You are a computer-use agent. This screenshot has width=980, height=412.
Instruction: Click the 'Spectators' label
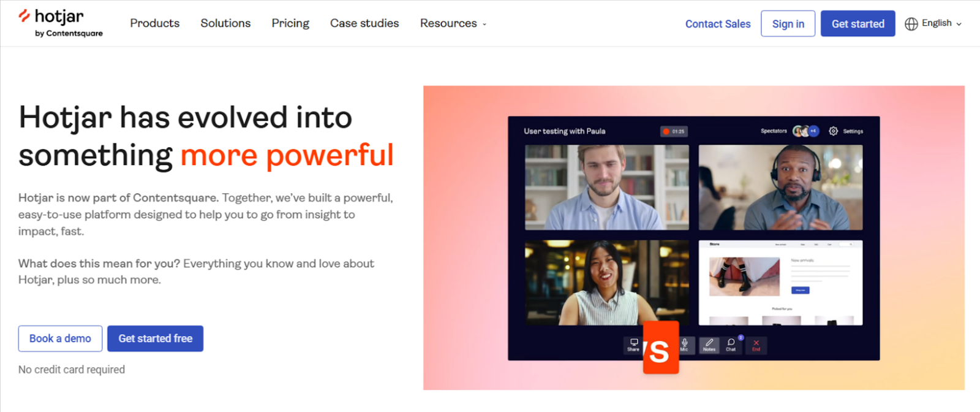(x=774, y=131)
